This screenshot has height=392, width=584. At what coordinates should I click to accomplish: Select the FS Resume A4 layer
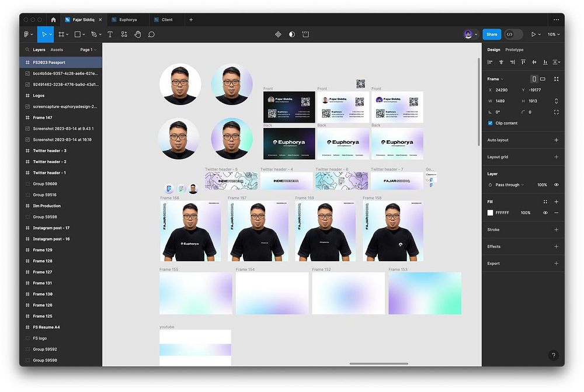click(x=61, y=327)
